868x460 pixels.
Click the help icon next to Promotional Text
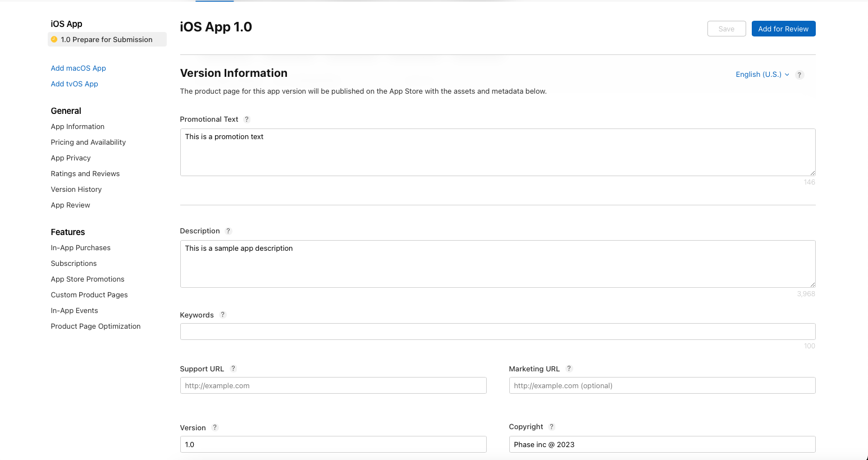point(246,119)
